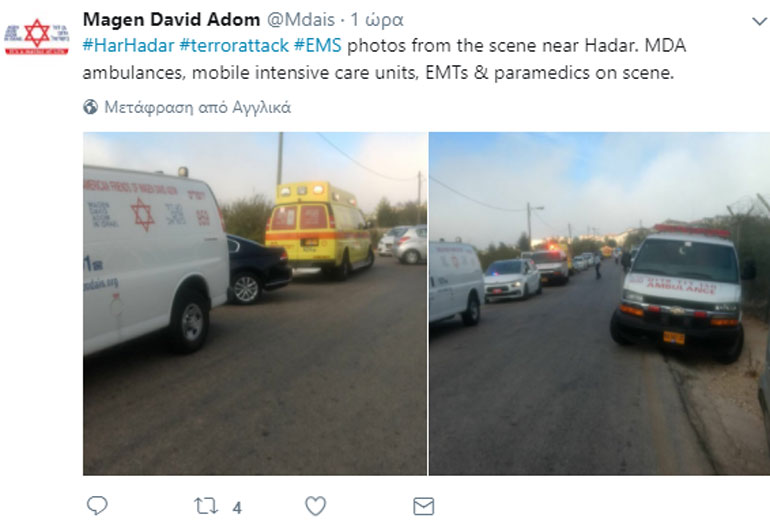The height and width of the screenshot is (522, 770).
Task: Click the reply speech bubble icon
Action: click(97, 505)
